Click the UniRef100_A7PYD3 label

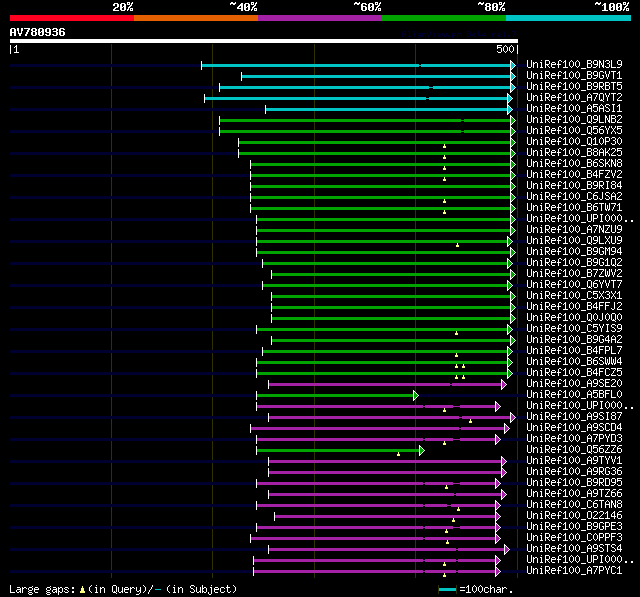(574, 439)
